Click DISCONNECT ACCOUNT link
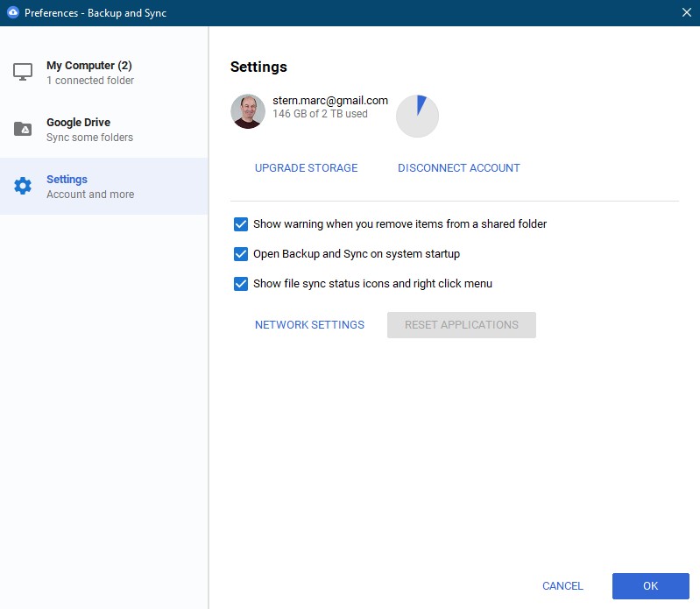Screen dimensions: 700x609 pyautogui.click(x=459, y=168)
